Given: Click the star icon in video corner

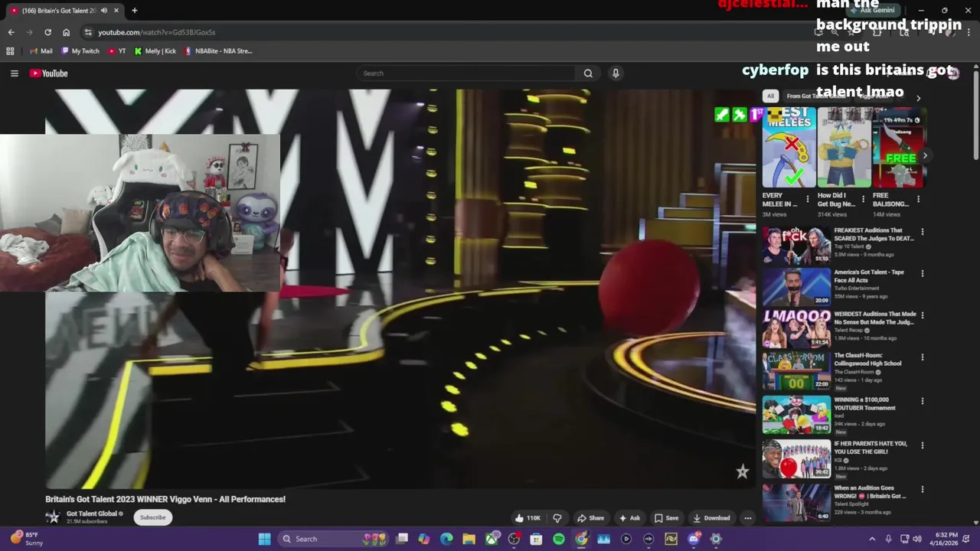Looking at the screenshot, I should (x=742, y=471).
